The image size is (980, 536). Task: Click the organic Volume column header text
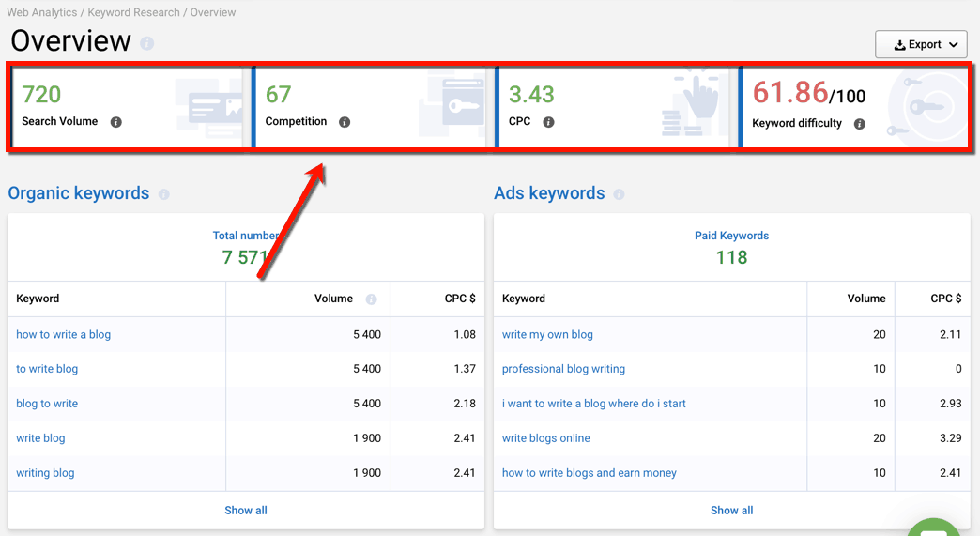pyautogui.click(x=334, y=299)
